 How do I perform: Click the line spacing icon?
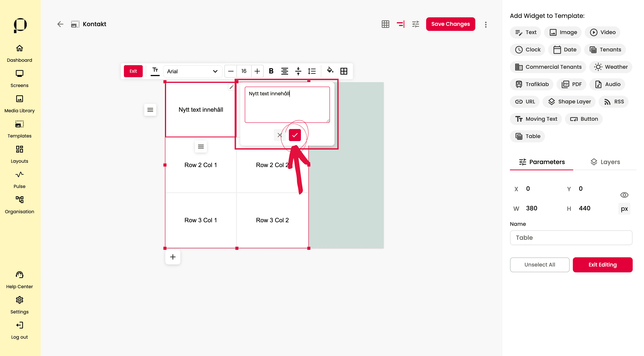(x=312, y=71)
